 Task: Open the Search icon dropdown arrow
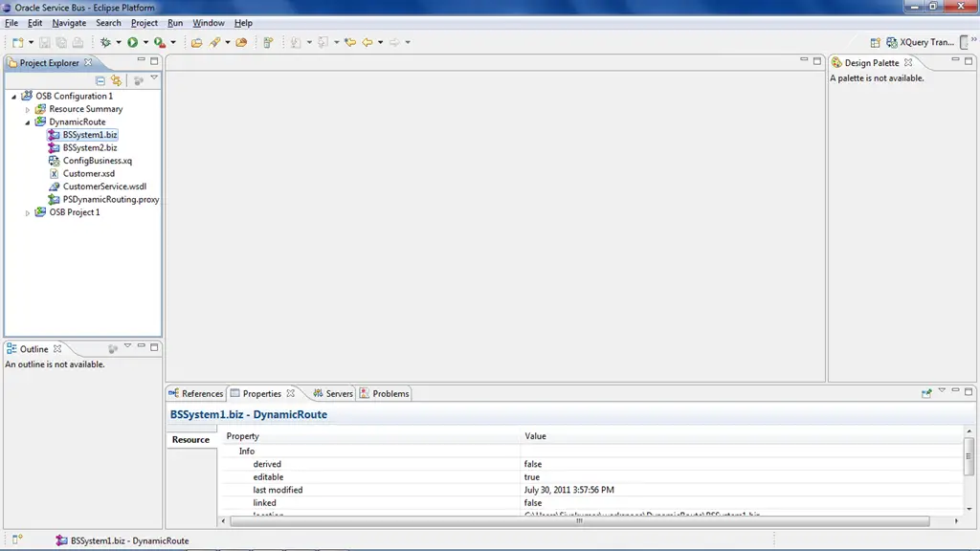(x=228, y=42)
